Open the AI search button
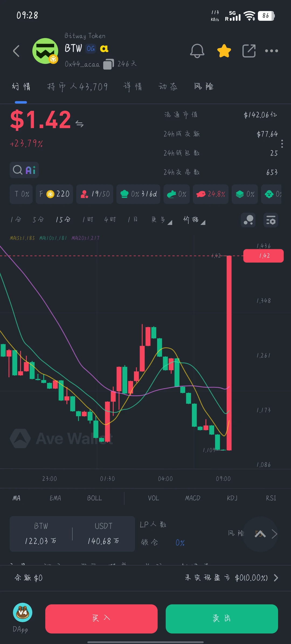The height and width of the screenshot is (644, 291). click(x=24, y=170)
